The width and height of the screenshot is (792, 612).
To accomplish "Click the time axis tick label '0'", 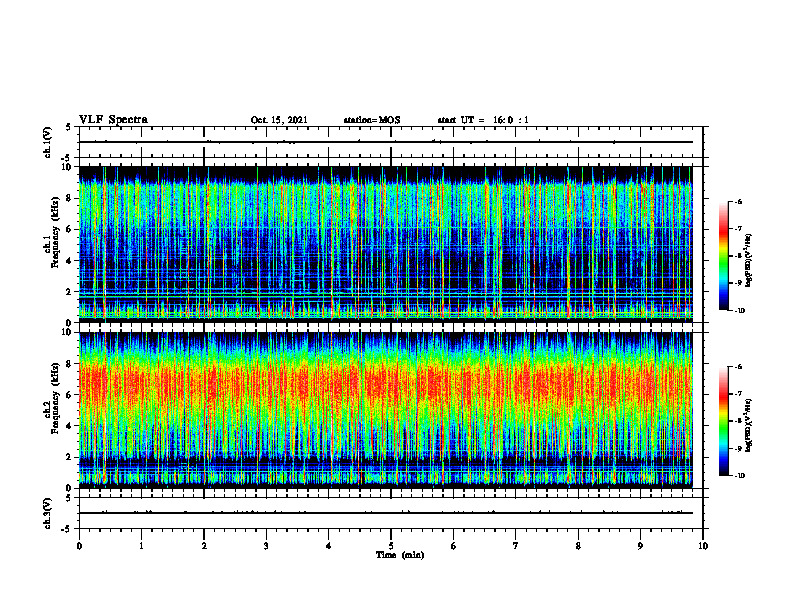I will pos(79,545).
